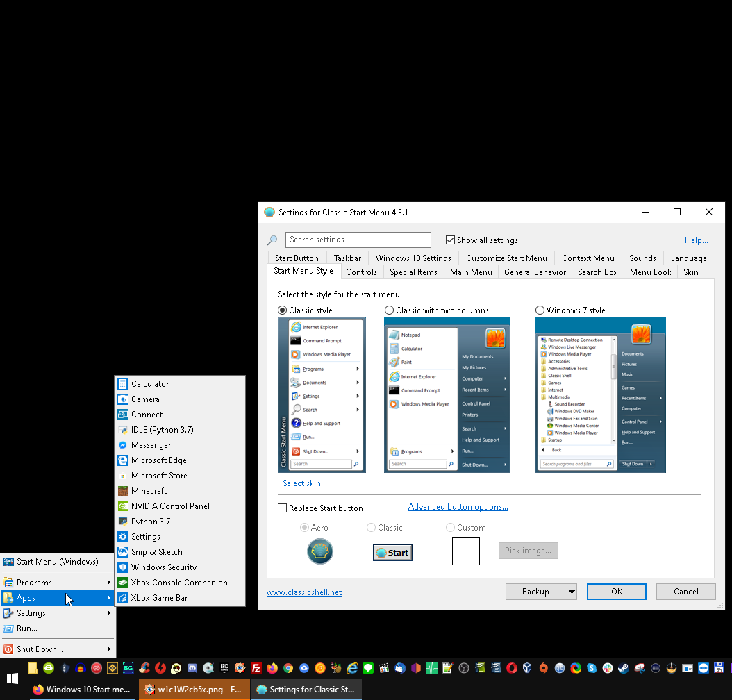
Task: Enable the Replace Start button checkbox
Action: tap(283, 508)
